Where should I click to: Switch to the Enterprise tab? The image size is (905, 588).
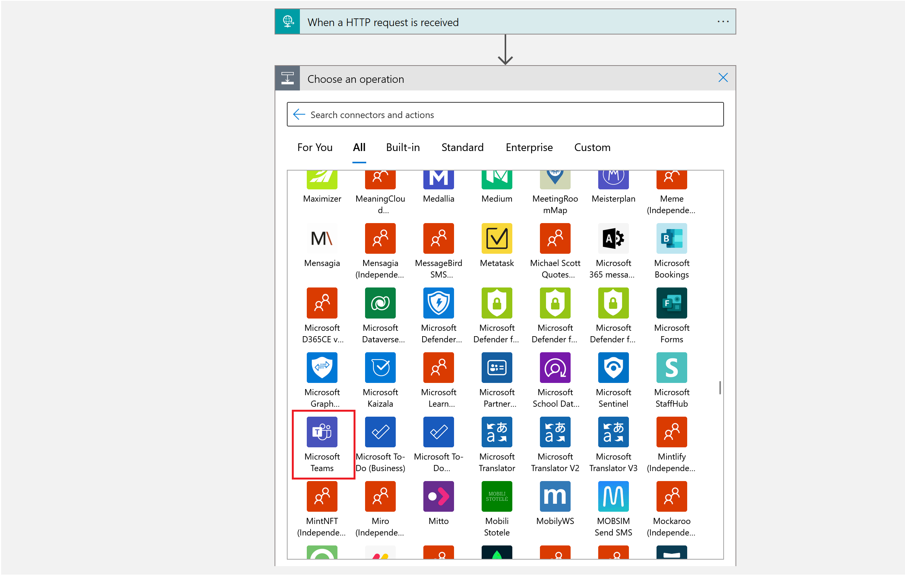click(529, 148)
